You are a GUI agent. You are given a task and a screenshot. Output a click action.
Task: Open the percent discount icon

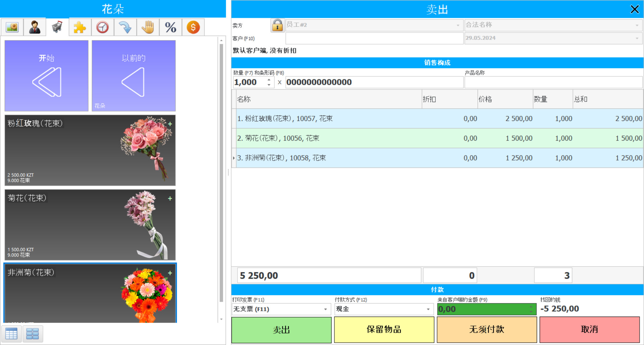170,27
